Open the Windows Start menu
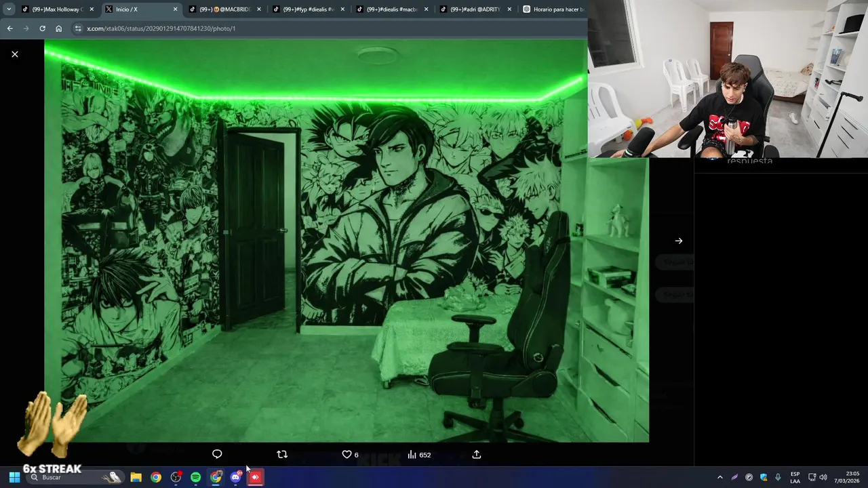The image size is (868, 488). (14, 477)
